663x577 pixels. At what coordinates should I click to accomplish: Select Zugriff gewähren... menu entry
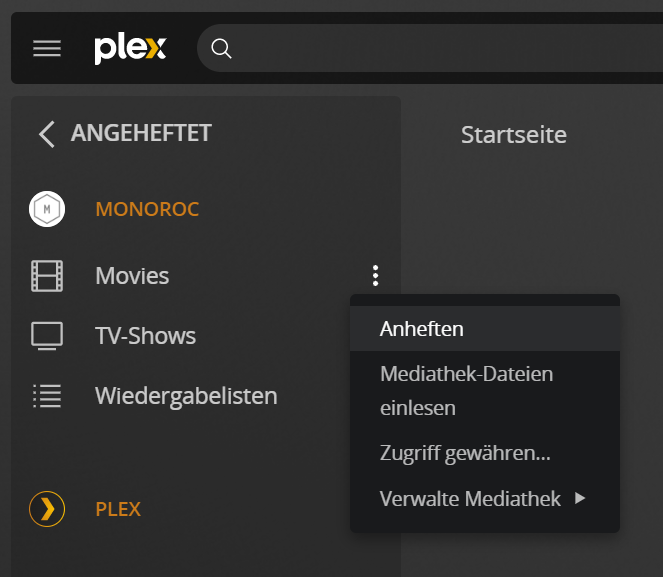coord(465,453)
